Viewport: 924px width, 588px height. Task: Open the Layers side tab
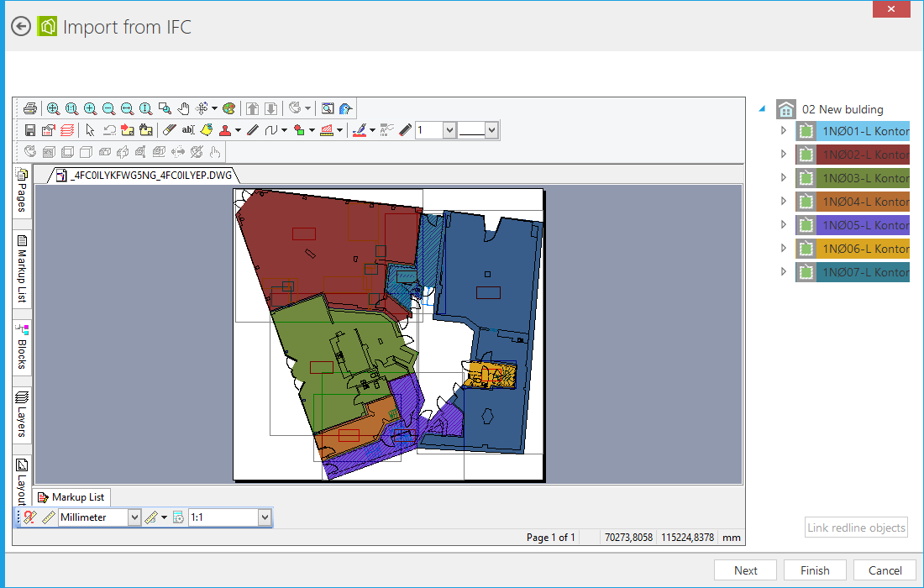tap(22, 414)
